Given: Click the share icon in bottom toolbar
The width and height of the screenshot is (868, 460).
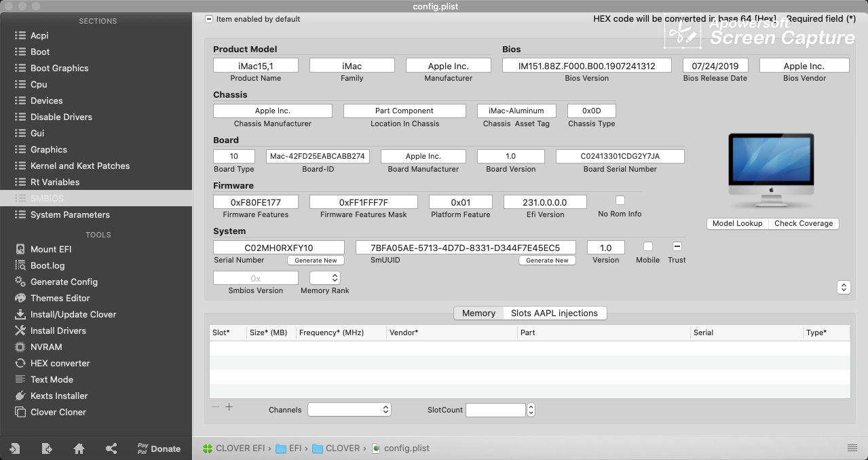Looking at the screenshot, I should pyautogui.click(x=112, y=448).
